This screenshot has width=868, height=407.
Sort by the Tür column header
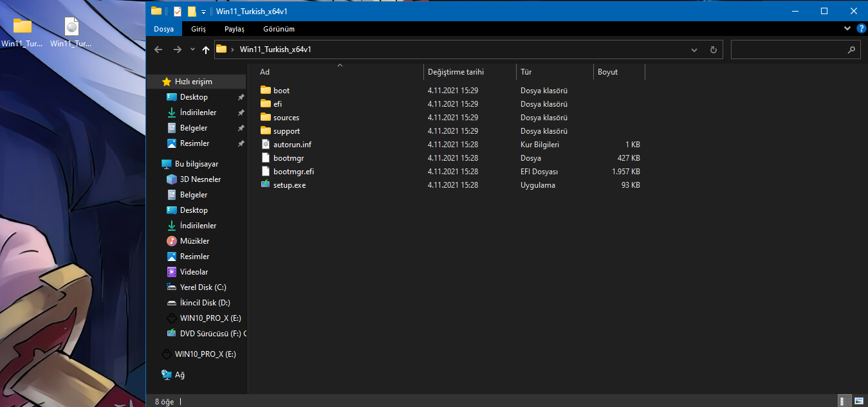pos(555,72)
